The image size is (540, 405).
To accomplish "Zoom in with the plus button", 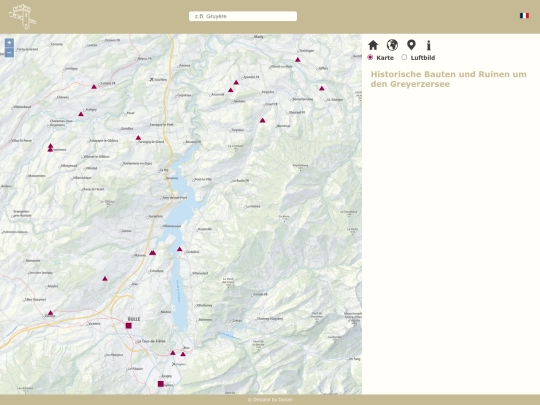I will [9, 43].
